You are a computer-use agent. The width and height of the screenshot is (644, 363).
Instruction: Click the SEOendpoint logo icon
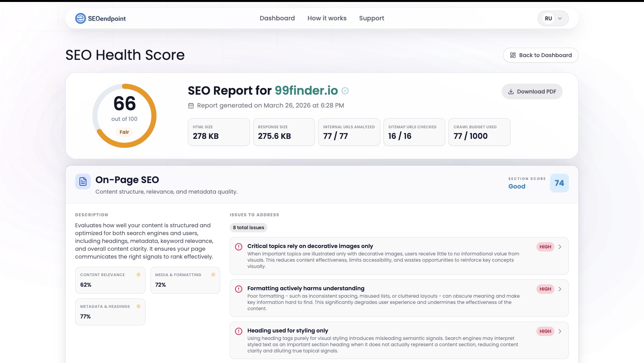81,18
